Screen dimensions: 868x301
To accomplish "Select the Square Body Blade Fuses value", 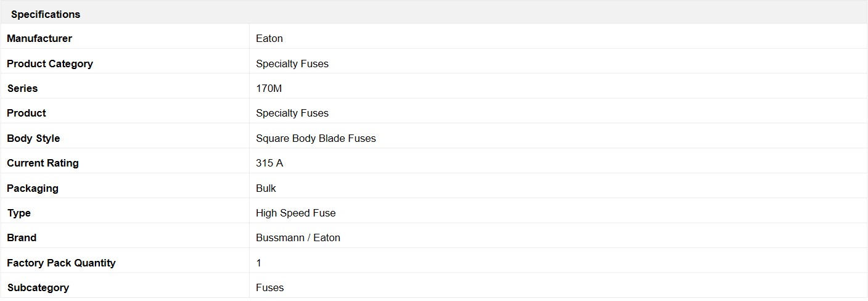I will (316, 138).
